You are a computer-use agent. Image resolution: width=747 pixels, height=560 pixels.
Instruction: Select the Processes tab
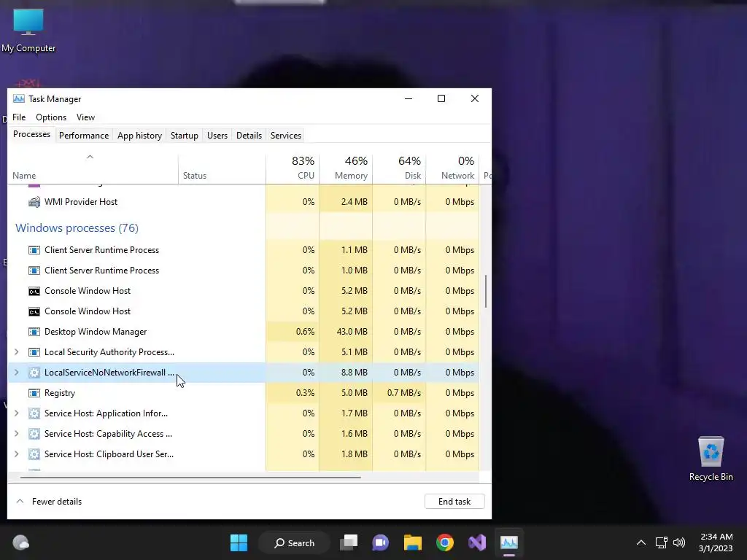[31, 135]
